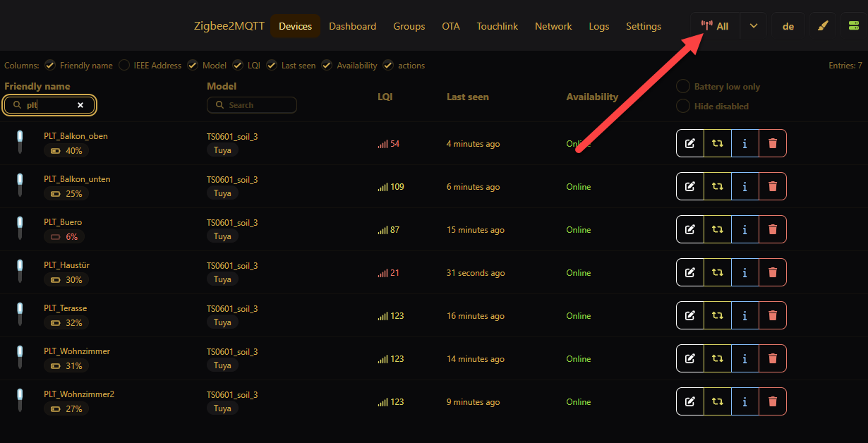Screen dimensions: 868x443
Task: Open the info icon for PLT_Buero
Action: [x=745, y=229]
